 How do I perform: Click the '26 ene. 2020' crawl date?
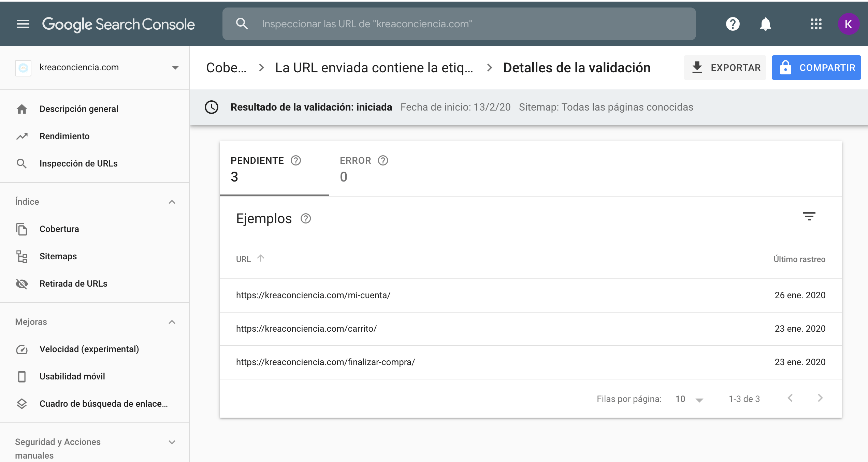(800, 295)
